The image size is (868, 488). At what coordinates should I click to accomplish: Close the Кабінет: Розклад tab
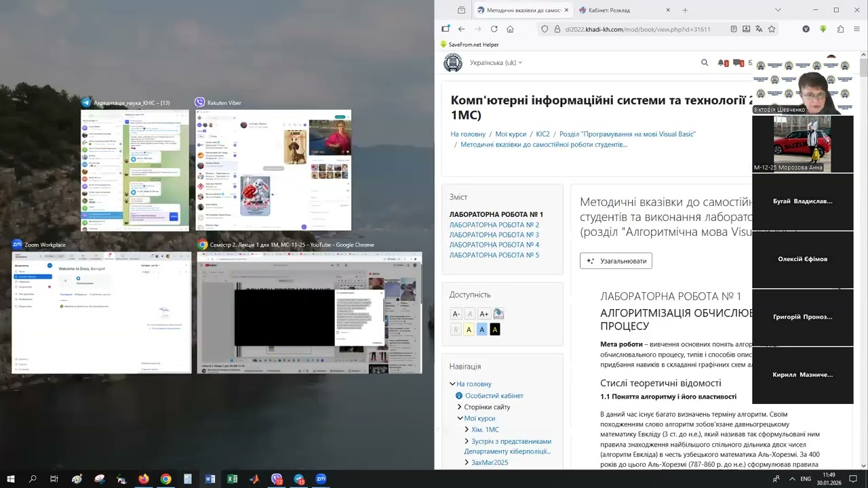point(668,10)
